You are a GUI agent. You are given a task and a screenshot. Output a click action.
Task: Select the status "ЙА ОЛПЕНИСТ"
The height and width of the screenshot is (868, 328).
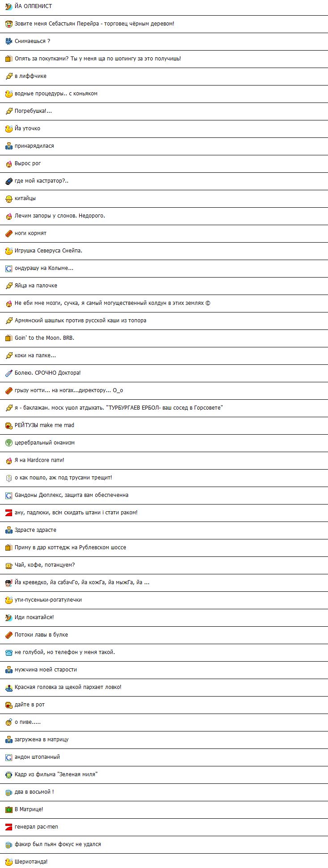(164, 6)
